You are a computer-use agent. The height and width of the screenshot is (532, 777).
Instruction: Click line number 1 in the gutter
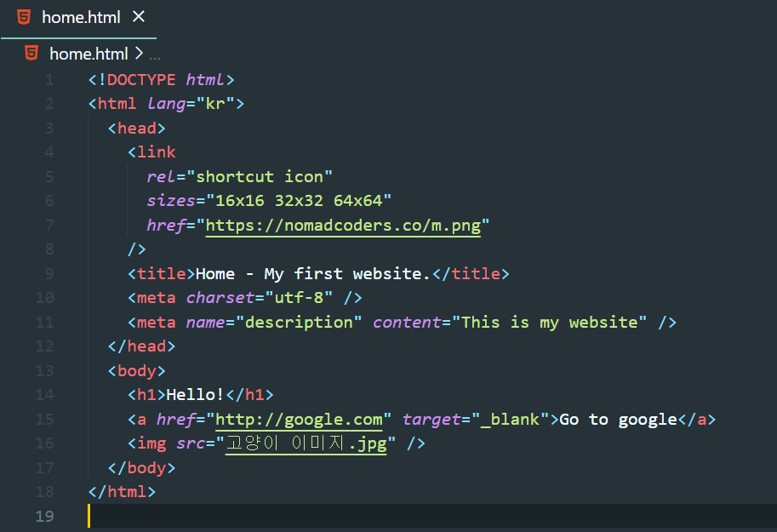(49, 80)
